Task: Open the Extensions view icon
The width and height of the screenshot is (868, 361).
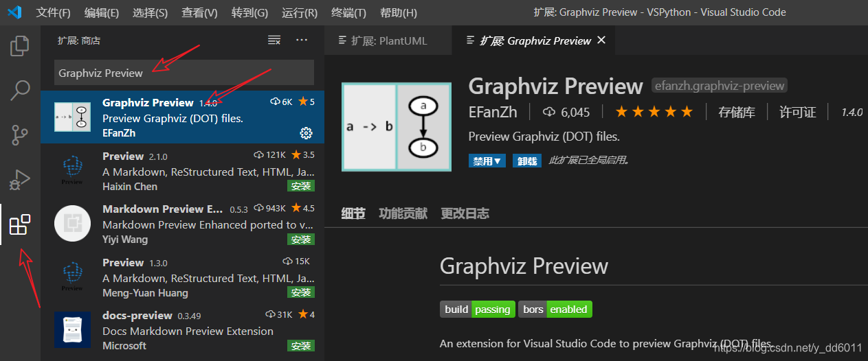Action: [20, 224]
